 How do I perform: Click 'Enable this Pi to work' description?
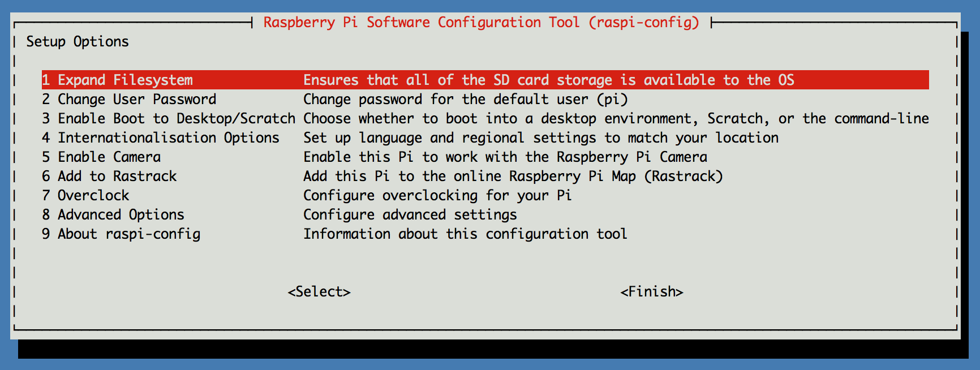390,157
